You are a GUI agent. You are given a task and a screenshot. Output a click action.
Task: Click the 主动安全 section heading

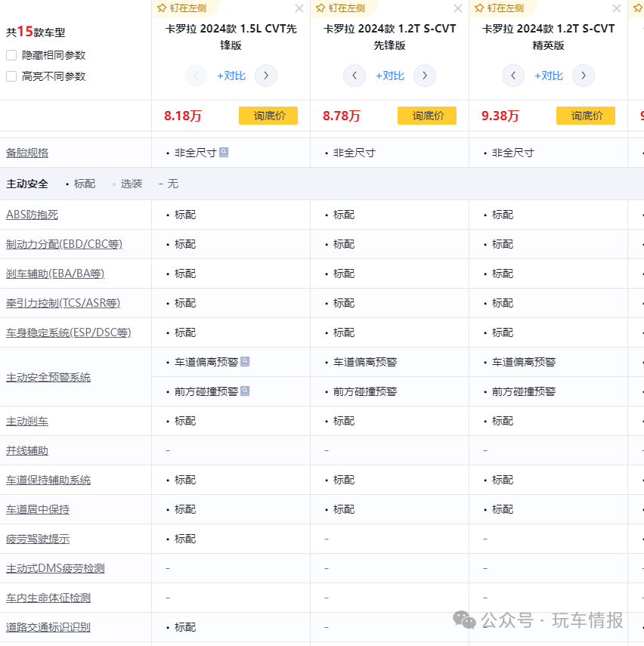tap(27, 184)
